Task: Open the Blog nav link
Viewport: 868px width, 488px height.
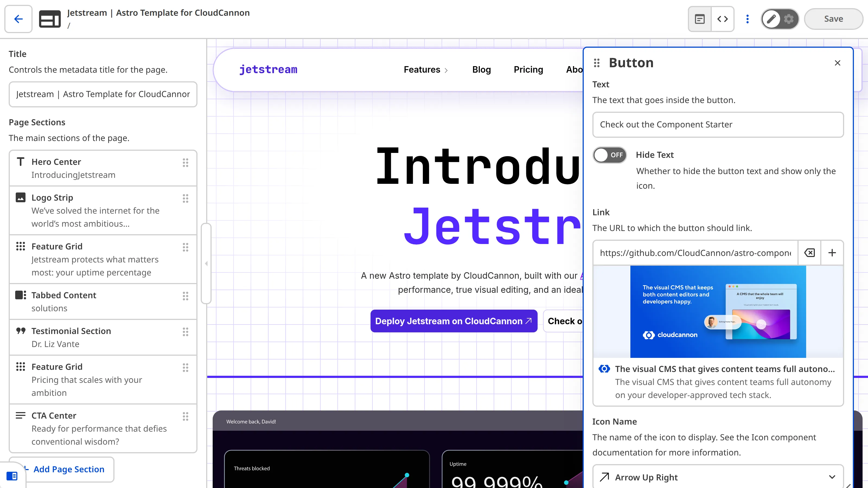Action: pyautogui.click(x=481, y=70)
